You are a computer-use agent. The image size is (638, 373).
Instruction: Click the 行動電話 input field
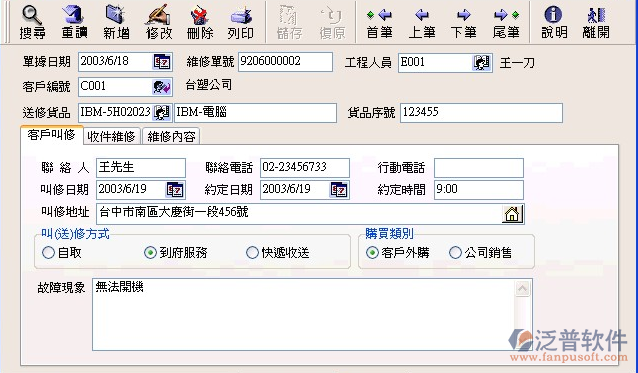tap(479, 168)
